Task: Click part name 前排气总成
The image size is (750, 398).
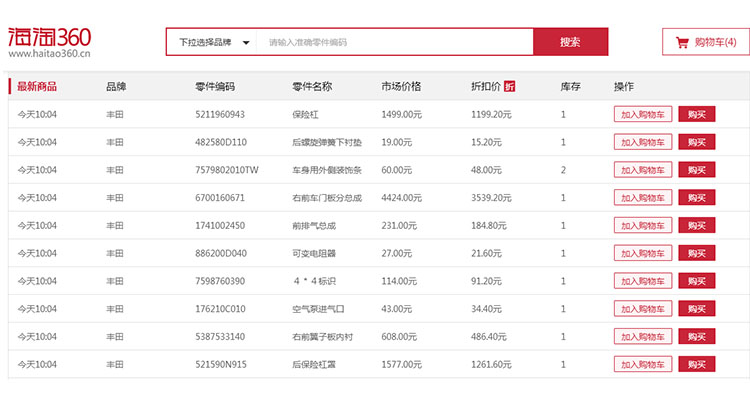Action: coord(314,225)
